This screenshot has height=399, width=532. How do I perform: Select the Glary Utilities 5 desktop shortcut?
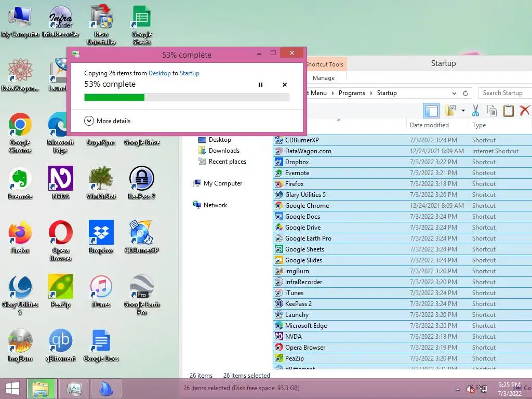pyautogui.click(x=20, y=295)
